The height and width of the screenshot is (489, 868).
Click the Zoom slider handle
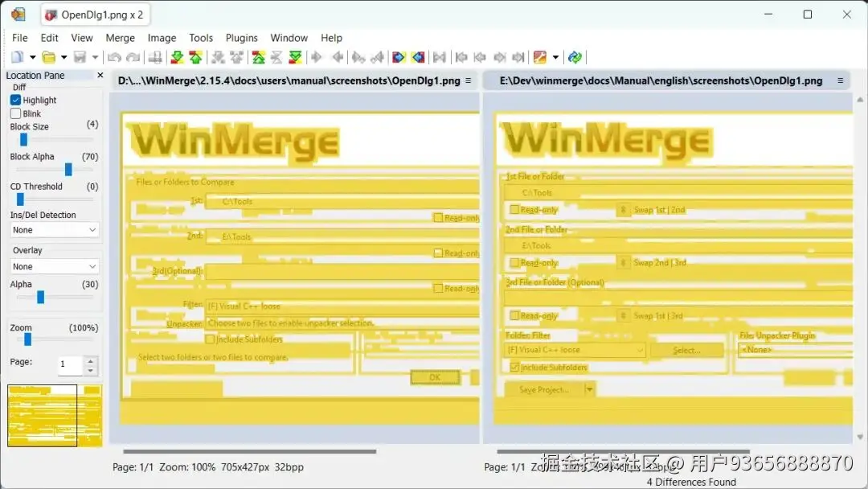(27, 339)
